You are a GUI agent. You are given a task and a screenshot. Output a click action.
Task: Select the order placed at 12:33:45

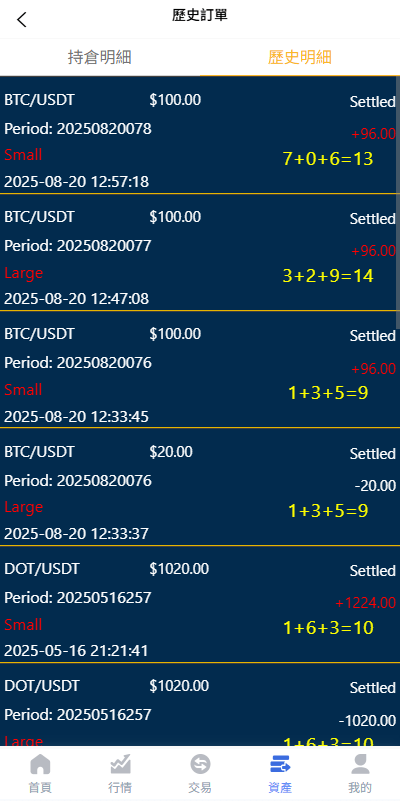[x=200, y=369]
